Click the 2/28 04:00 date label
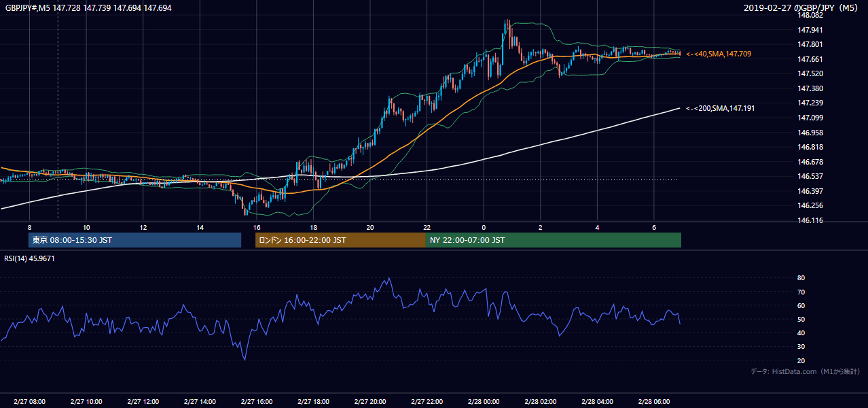Image resolution: width=868 pixels, height=408 pixels. tap(597, 402)
